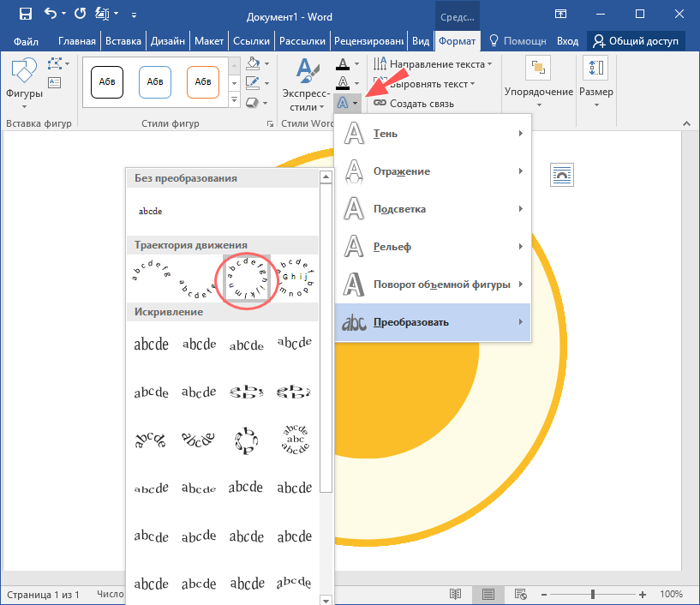Click the Страница 1 из 1 page indicator

click(43, 595)
